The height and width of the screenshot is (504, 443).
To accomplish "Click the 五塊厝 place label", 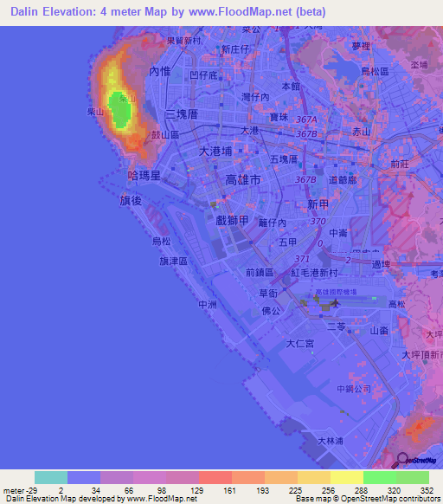I will [284, 159].
